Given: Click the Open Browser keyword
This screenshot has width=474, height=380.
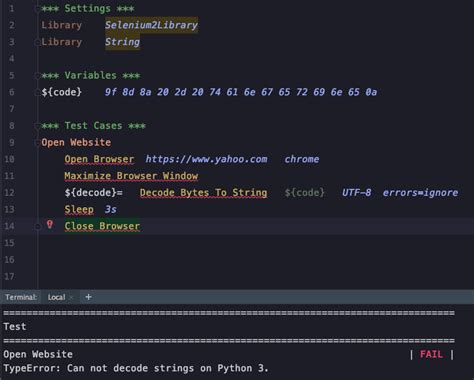Looking at the screenshot, I should click(x=99, y=159).
